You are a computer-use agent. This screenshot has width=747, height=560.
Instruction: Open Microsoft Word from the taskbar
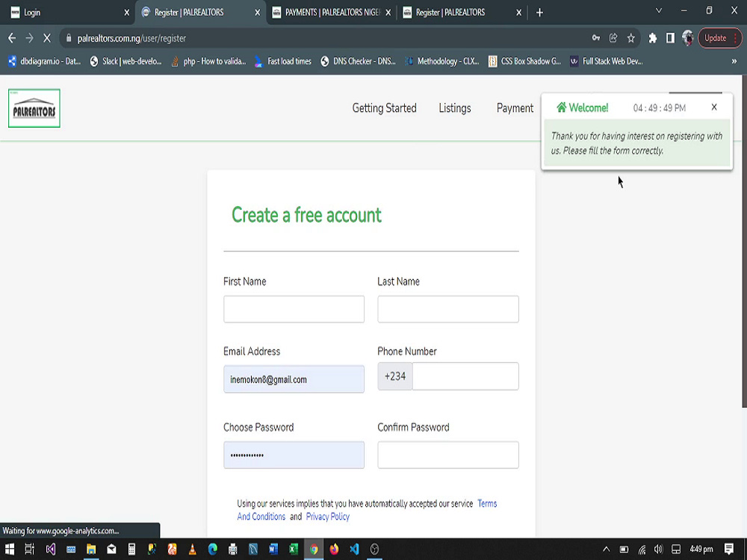tap(273, 549)
